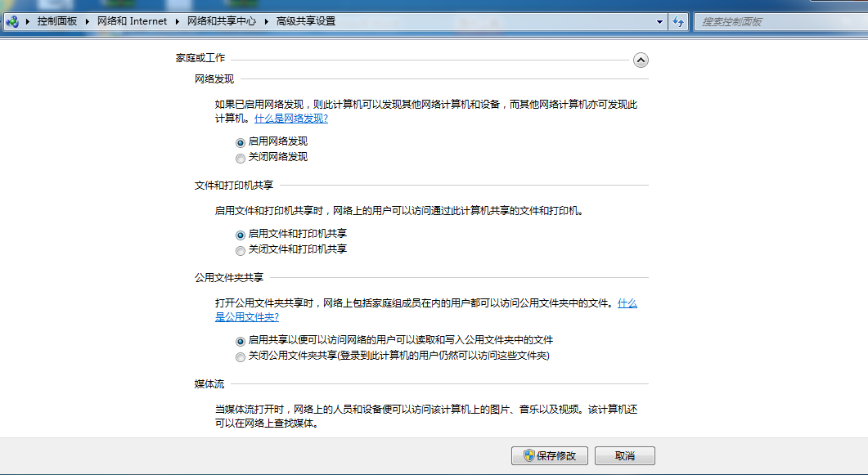The height and width of the screenshot is (475, 868).
Task: Open the address bar dropdown arrow
Action: click(x=659, y=21)
